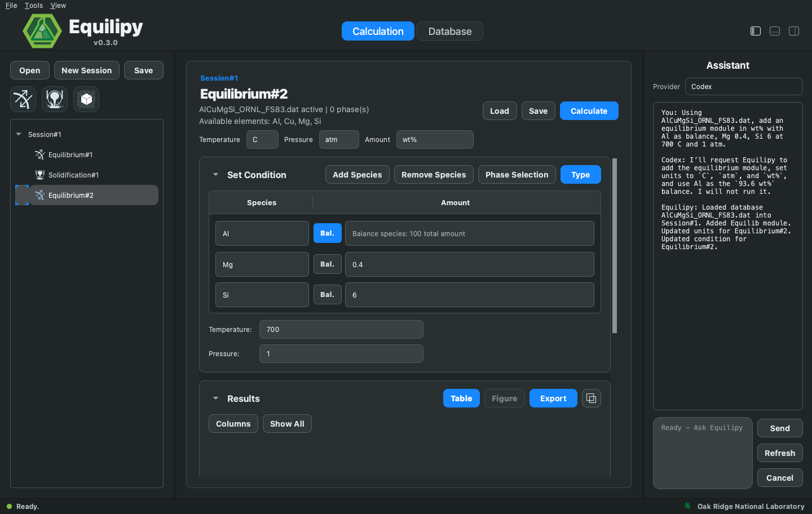Image resolution: width=812 pixels, height=514 pixels.
Task: Click Remove Species
Action: [434, 175]
